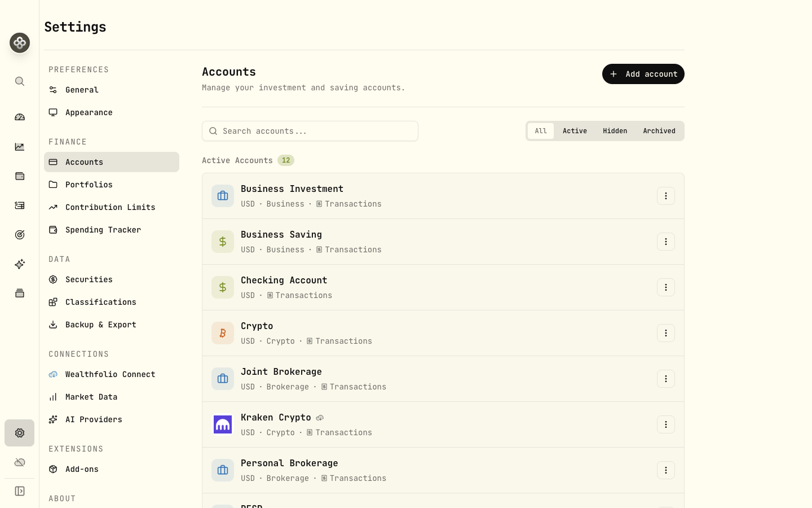The height and width of the screenshot is (508, 812).
Task: Click the cloud-off sync icon in rail
Action: (x=20, y=462)
